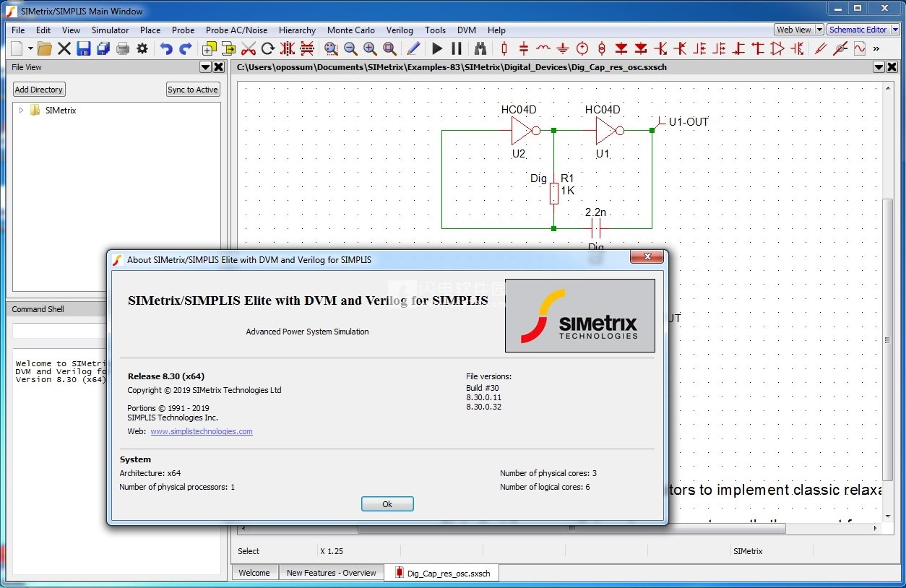The height and width of the screenshot is (588, 906).
Task: Open options via the gear icon
Action: coord(142,48)
